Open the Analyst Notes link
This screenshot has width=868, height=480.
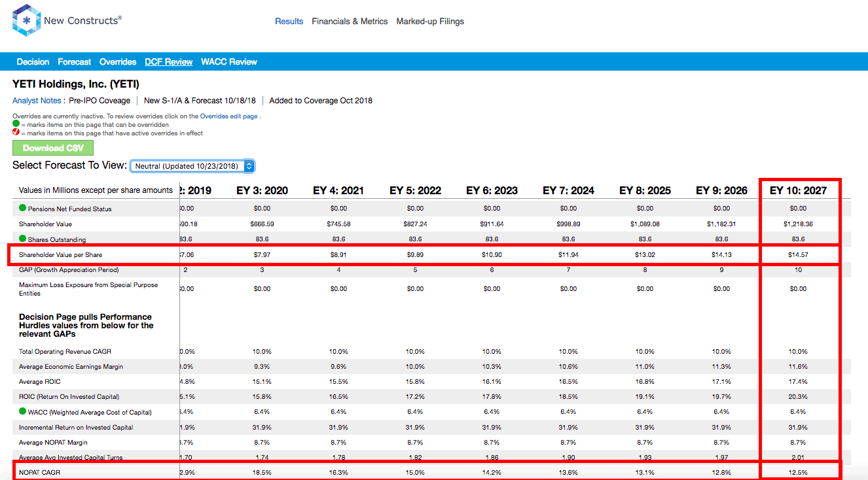(37, 101)
